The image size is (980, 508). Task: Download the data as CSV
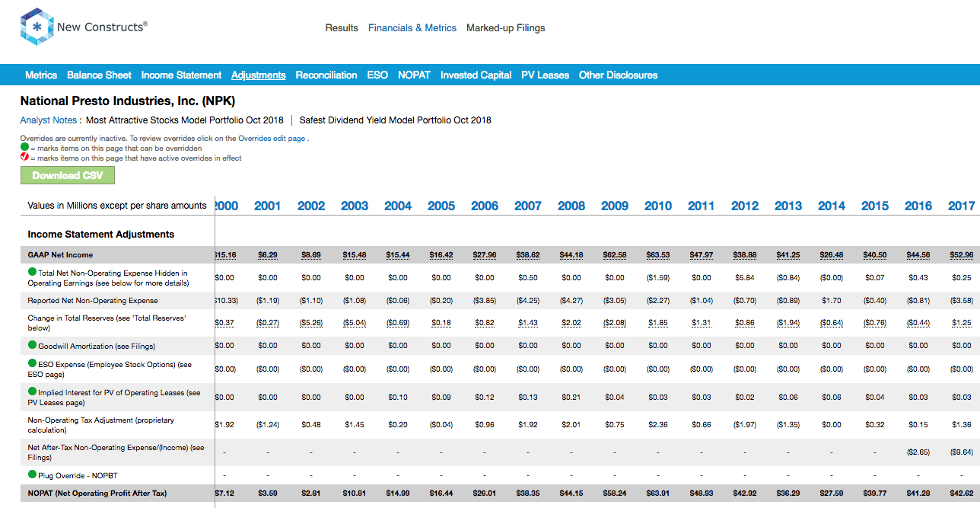pyautogui.click(x=67, y=175)
